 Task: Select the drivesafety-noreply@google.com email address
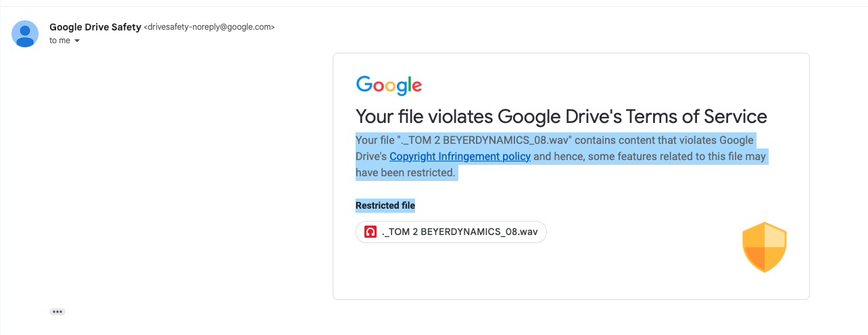[209, 28]
